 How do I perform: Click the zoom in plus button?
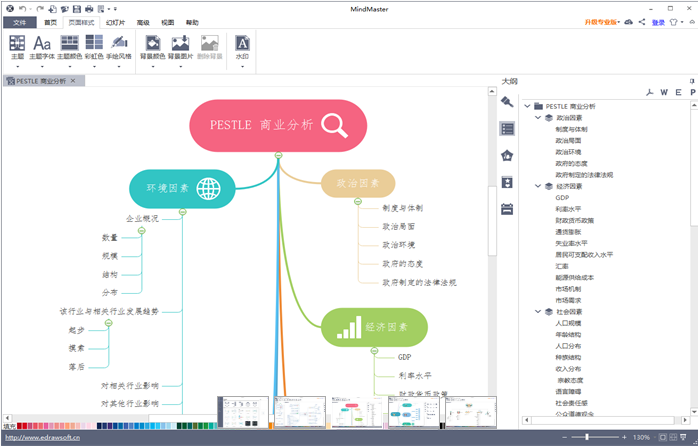[625, 437]
